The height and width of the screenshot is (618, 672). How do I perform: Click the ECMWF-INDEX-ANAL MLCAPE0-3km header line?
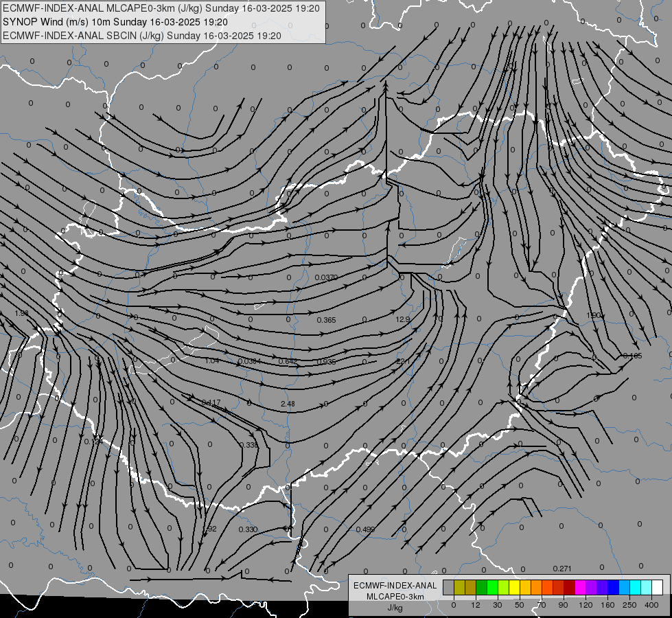[x=161, y=8]
